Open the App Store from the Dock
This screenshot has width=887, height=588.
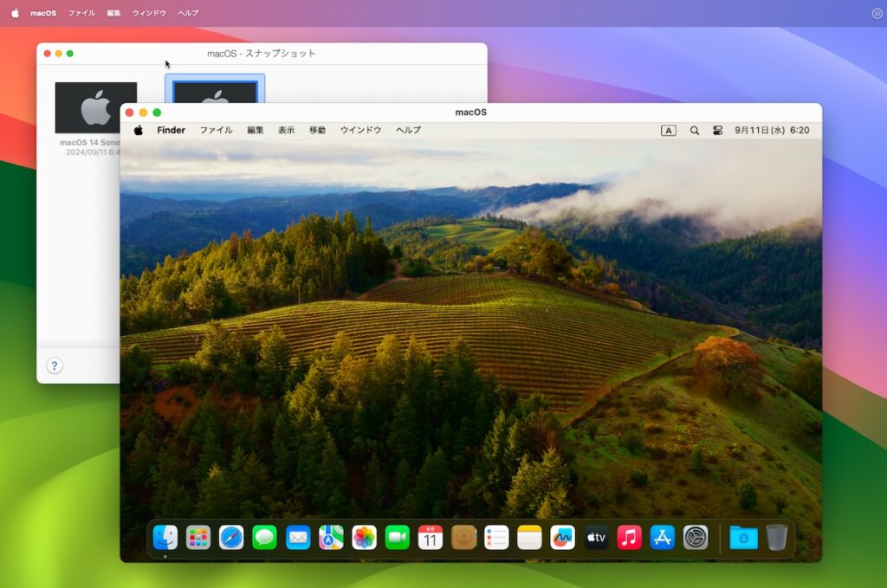pos(661,538)
